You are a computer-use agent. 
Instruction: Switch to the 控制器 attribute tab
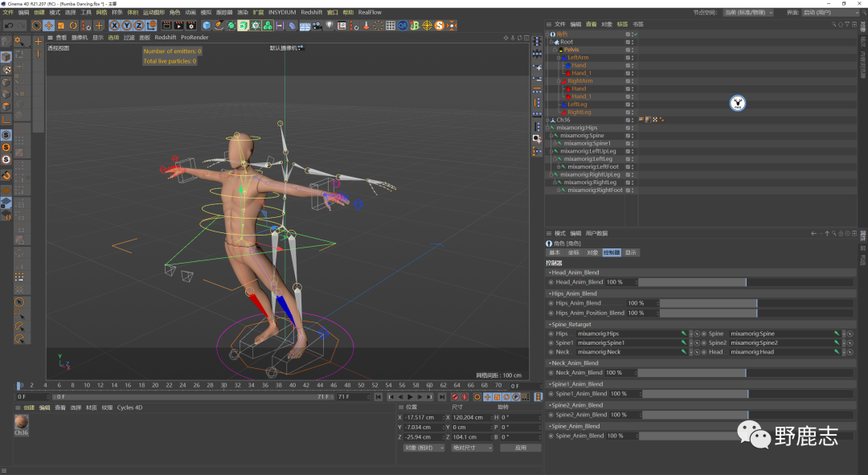point(612,252)
